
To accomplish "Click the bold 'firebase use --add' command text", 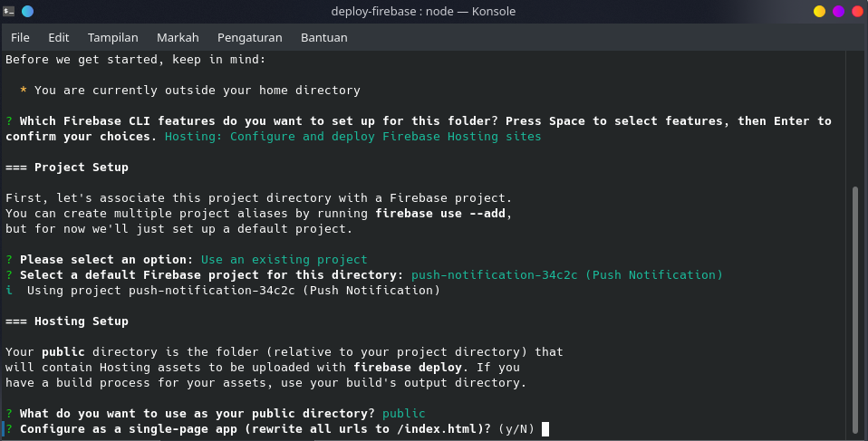I will coord(443,214).
